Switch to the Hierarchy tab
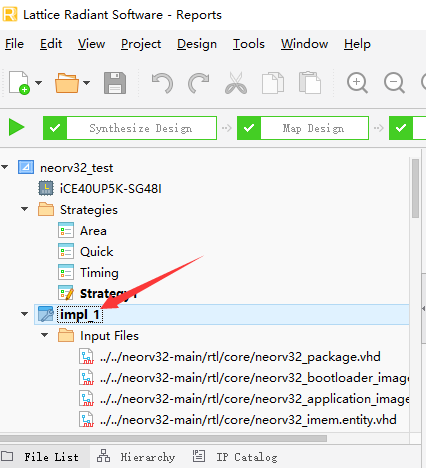Screen dimensions: 426x468 (x=136, y=457)
